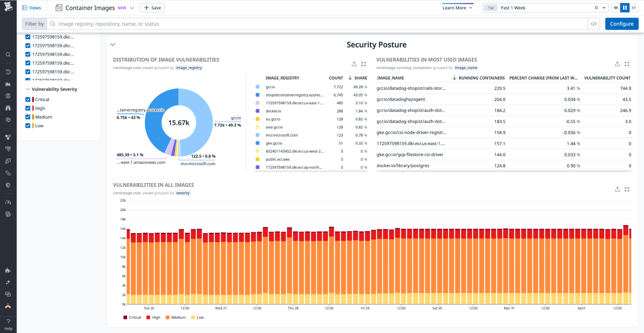The image size is (644, 333).
Task: Open the Views panel
Action: [x=32, y=8]
